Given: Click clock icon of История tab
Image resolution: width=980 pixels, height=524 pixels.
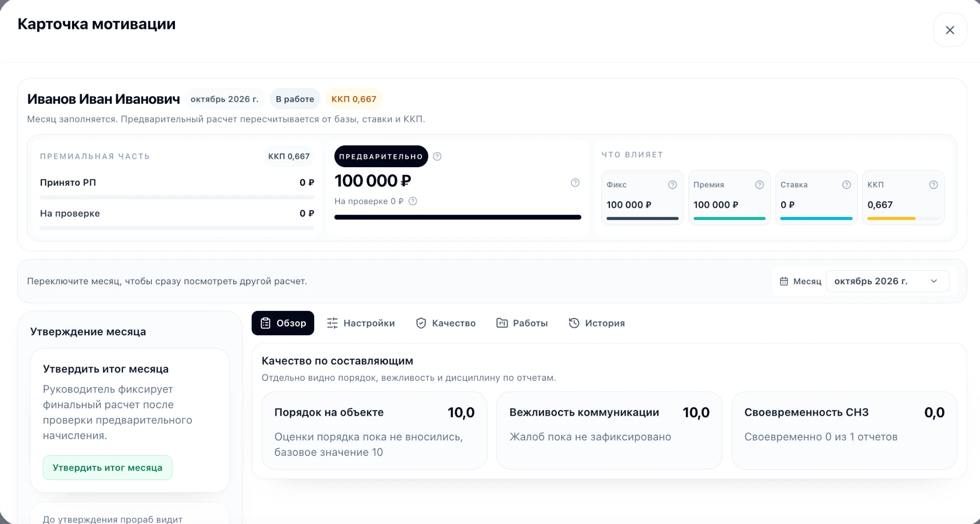Looking at the screenshot, I should 574,323.
